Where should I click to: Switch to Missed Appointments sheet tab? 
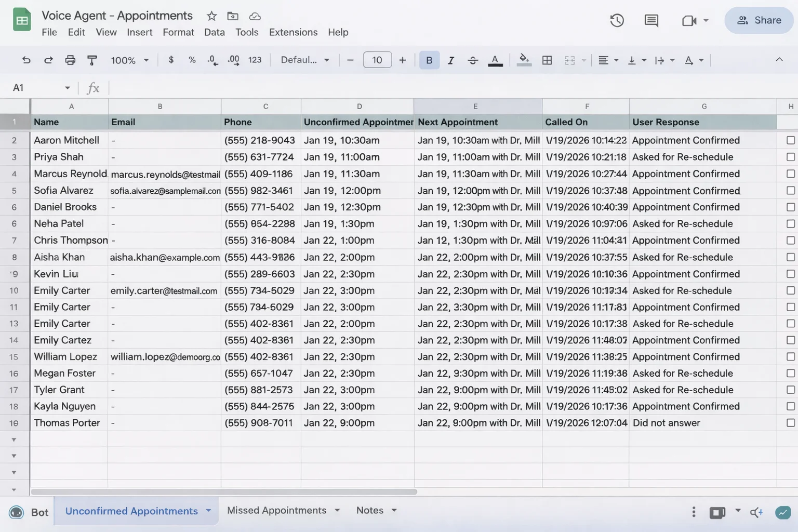coord(276,510)
